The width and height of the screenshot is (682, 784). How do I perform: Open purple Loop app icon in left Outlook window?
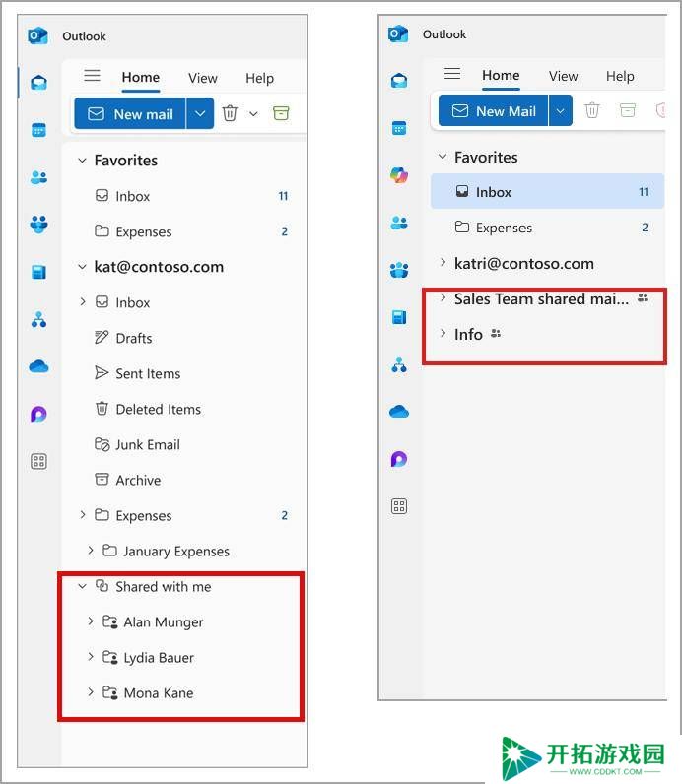(x=38, y=414)
